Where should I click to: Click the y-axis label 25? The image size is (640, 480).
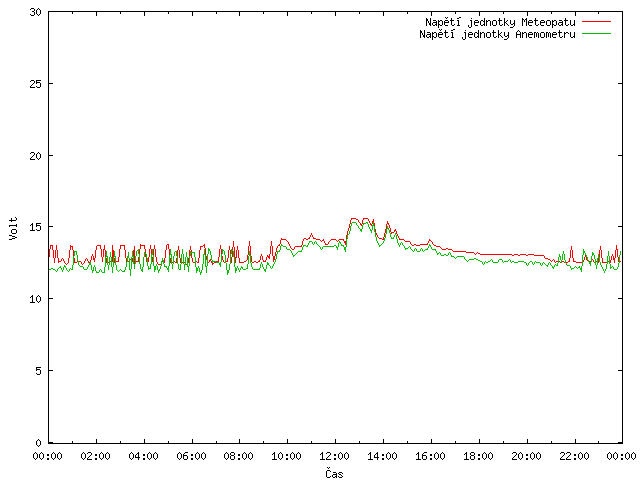[x=36, y=84]
